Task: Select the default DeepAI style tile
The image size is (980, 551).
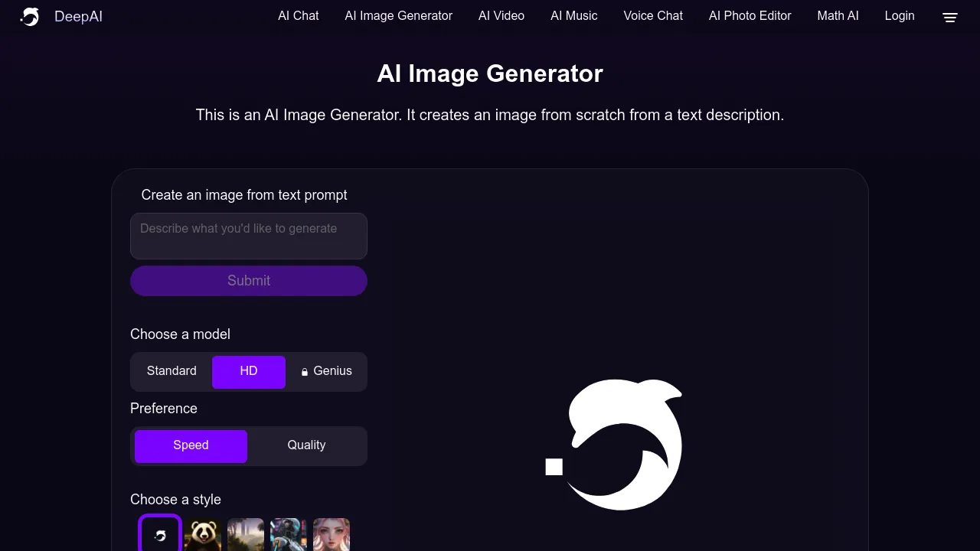Action: 159,535
